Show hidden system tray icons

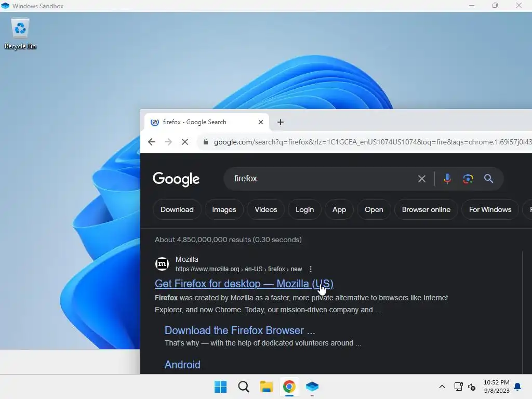point(442,387)
